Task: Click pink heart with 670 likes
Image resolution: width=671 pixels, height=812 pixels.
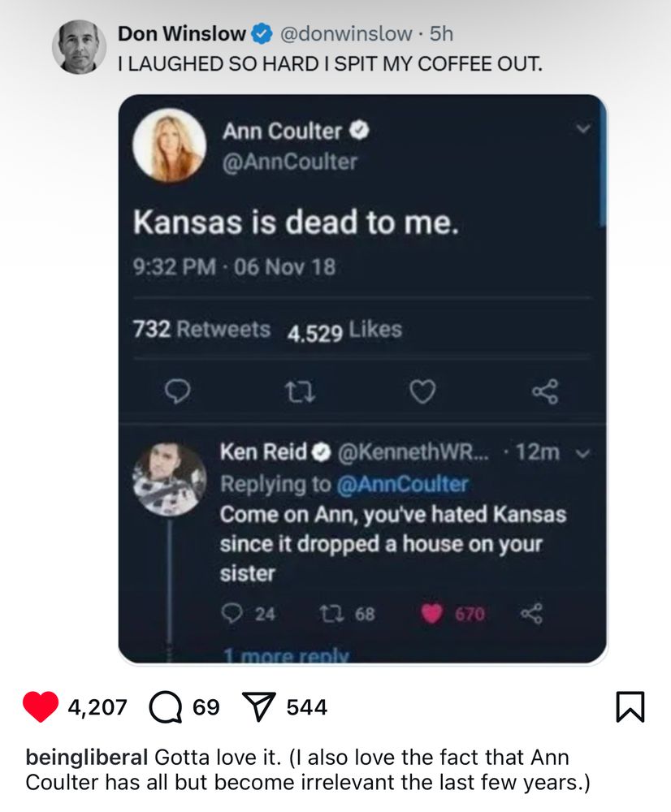Action: coord(431,614)
